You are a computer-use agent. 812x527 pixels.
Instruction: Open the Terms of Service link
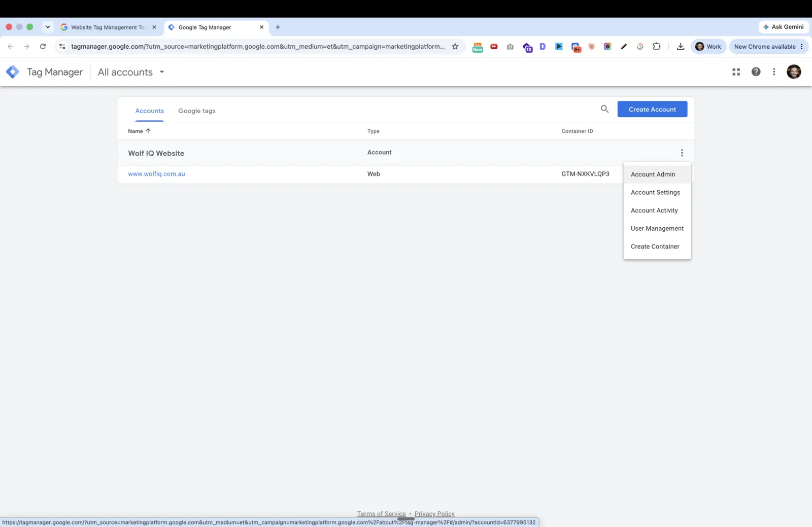tap(381, 514)
